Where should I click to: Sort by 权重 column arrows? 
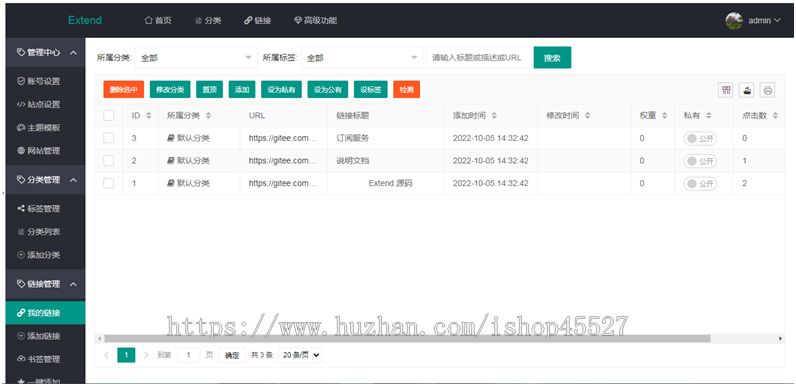(665, 116)
